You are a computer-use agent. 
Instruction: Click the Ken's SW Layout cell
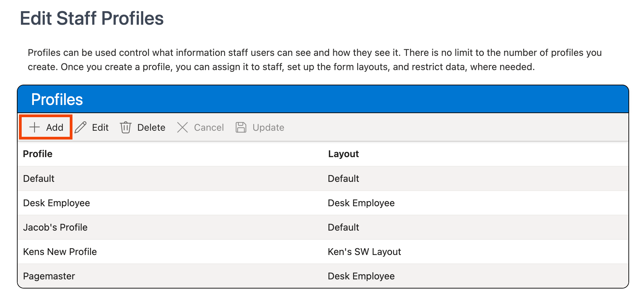point(364,252)
